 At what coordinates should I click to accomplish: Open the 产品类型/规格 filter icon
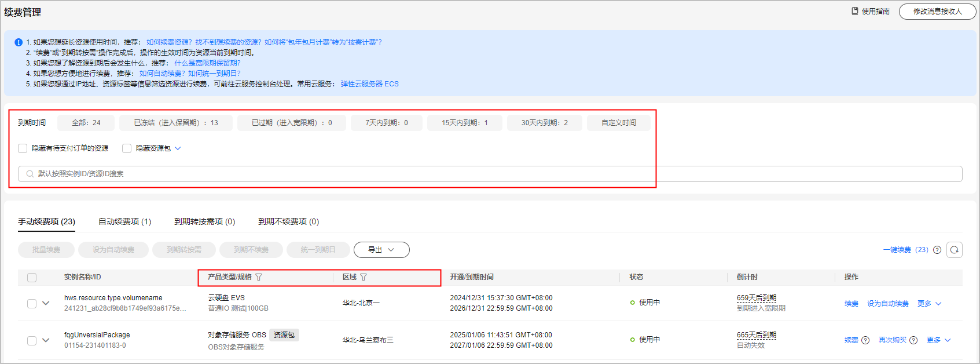coord(259,277)
